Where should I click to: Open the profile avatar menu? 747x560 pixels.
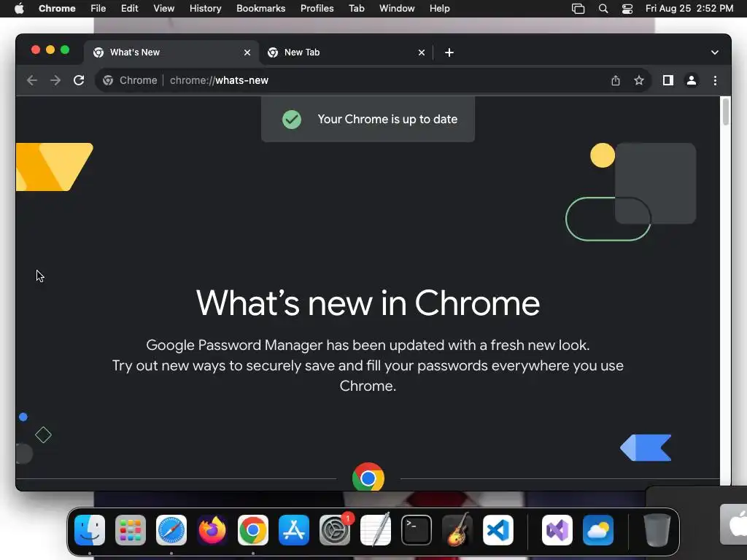(x=692, y=80)
